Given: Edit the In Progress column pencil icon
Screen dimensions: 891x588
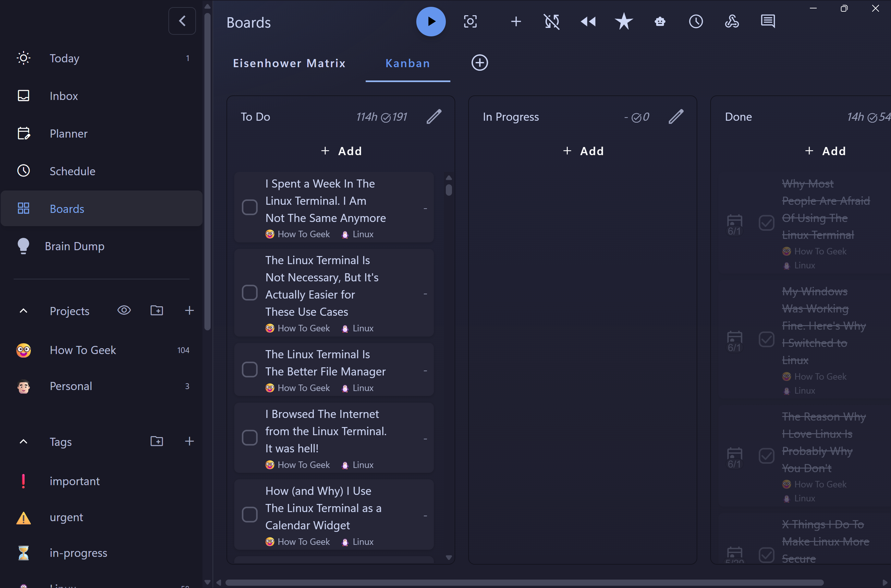Looking at the screenshot, I should point(676,116).
